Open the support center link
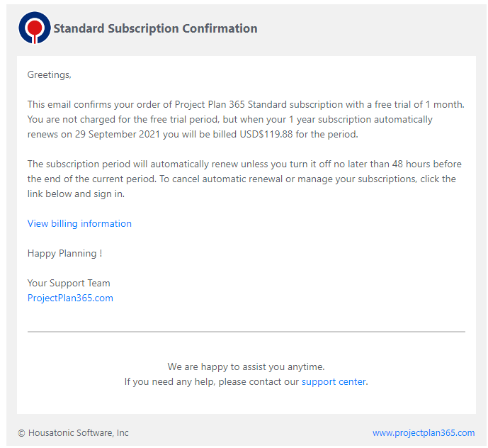The width and height of the screenshot is (488, 448). (x=334, y=381)
